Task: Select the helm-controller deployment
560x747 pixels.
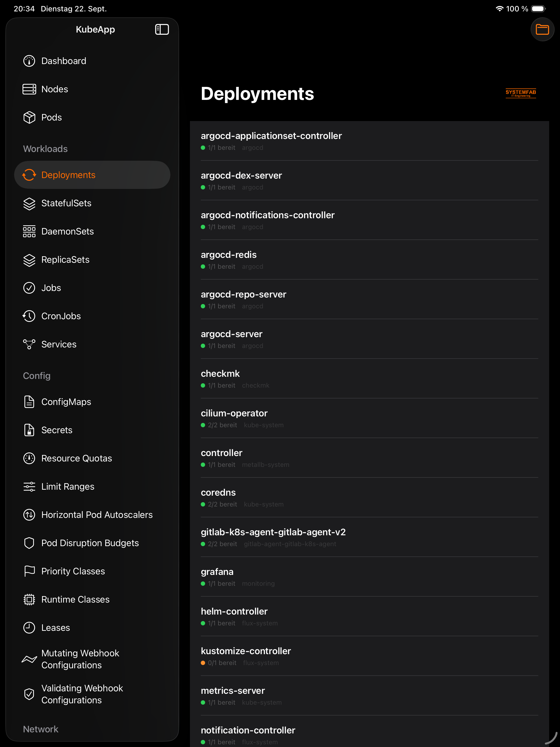Action: 369,616
